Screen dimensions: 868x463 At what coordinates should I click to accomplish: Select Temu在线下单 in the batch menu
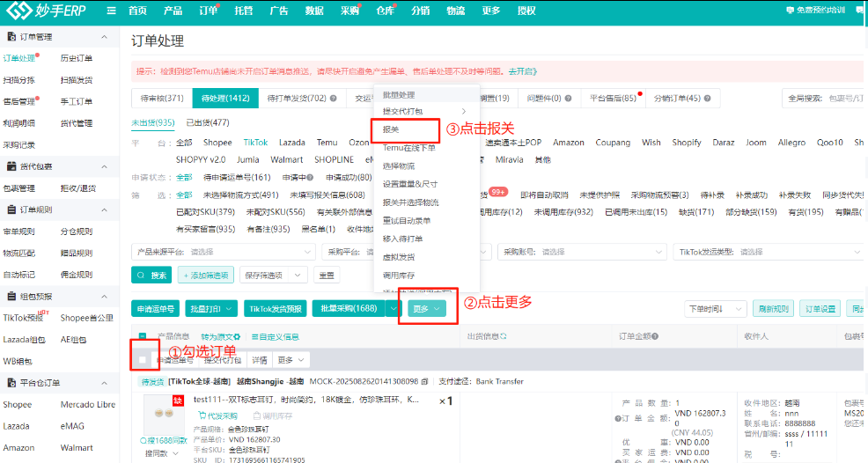(409, 148)
